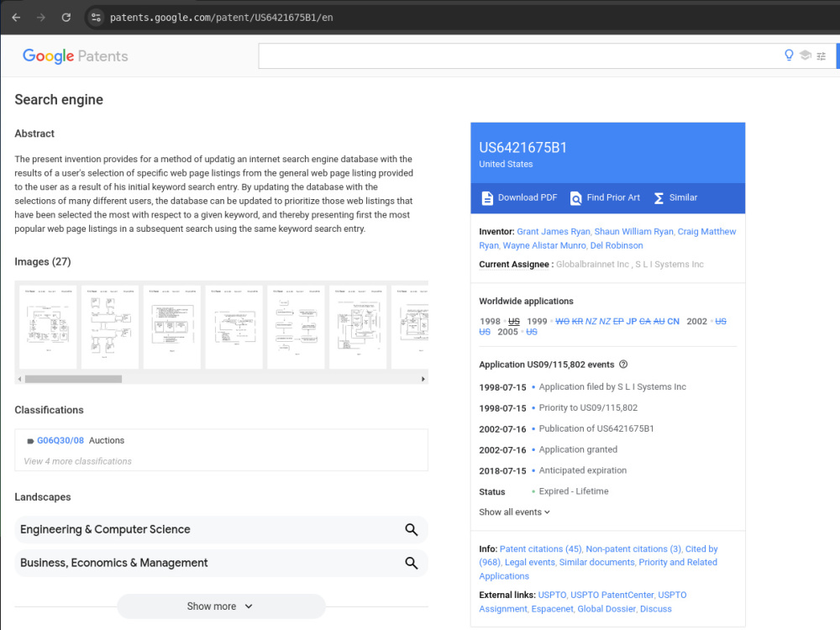Screen dimensions: 840x630
Task: Jump to Similar documents
Action: pyautogui.click(x=596, y=563)
